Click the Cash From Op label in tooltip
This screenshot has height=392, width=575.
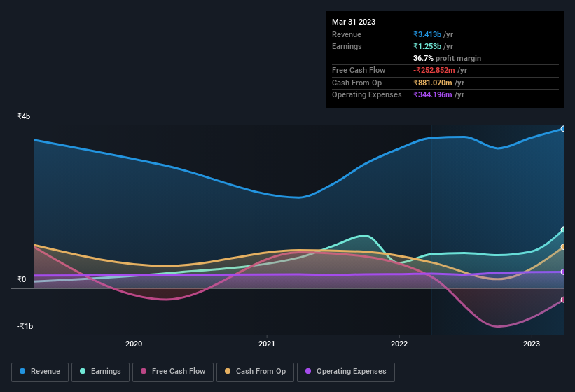[356, 83]
